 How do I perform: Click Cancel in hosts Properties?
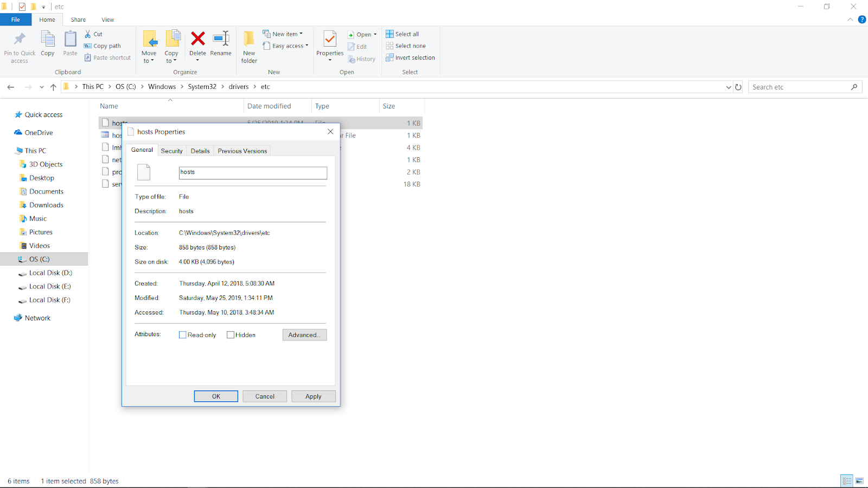[x=265, y=396]
